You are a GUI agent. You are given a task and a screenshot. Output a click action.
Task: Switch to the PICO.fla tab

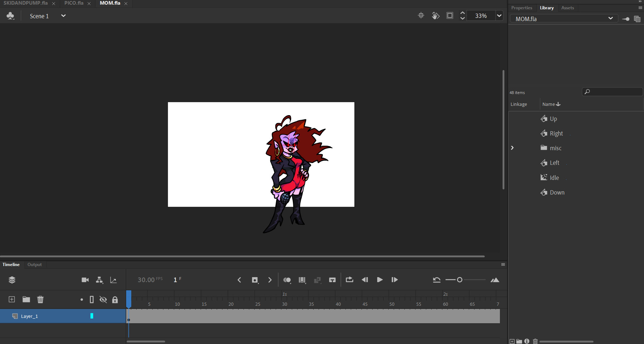click(x=74, y=3)
